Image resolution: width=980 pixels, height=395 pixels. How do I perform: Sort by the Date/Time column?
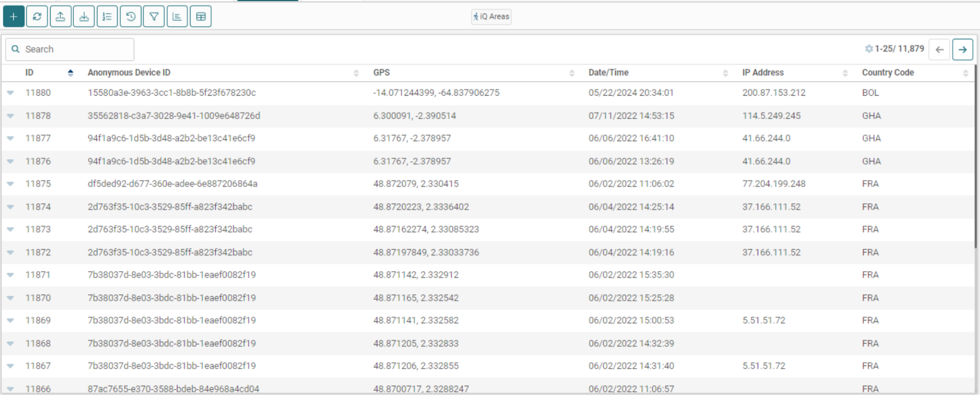click(x=725, y=73)
